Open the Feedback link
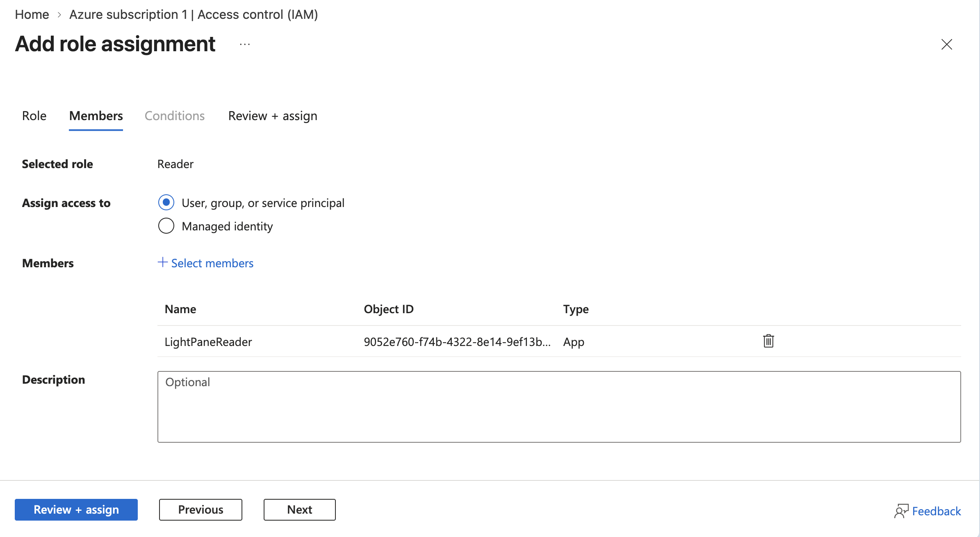 pyautogui.click(x=937, y=511)
